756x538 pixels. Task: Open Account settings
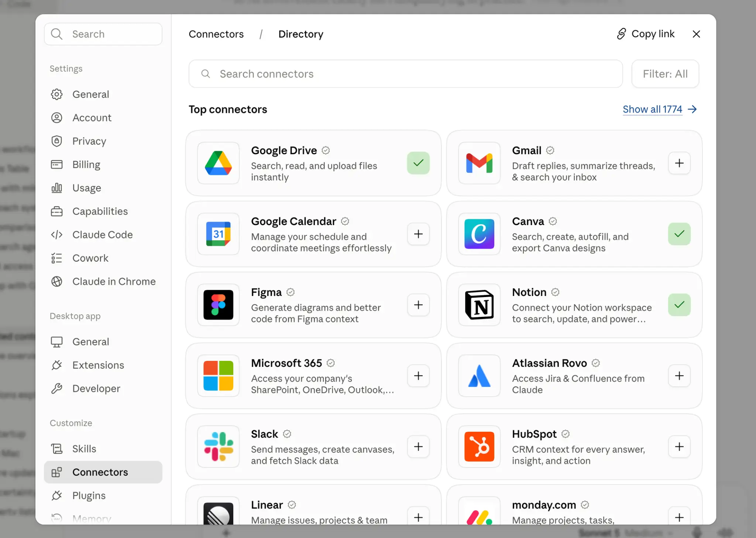pos(103,118)
